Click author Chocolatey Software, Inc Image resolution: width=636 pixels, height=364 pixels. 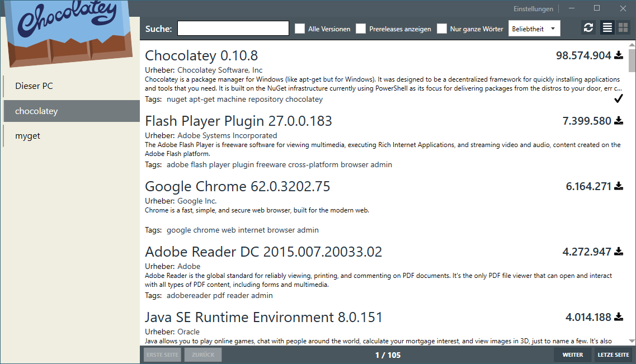[220, 70]
